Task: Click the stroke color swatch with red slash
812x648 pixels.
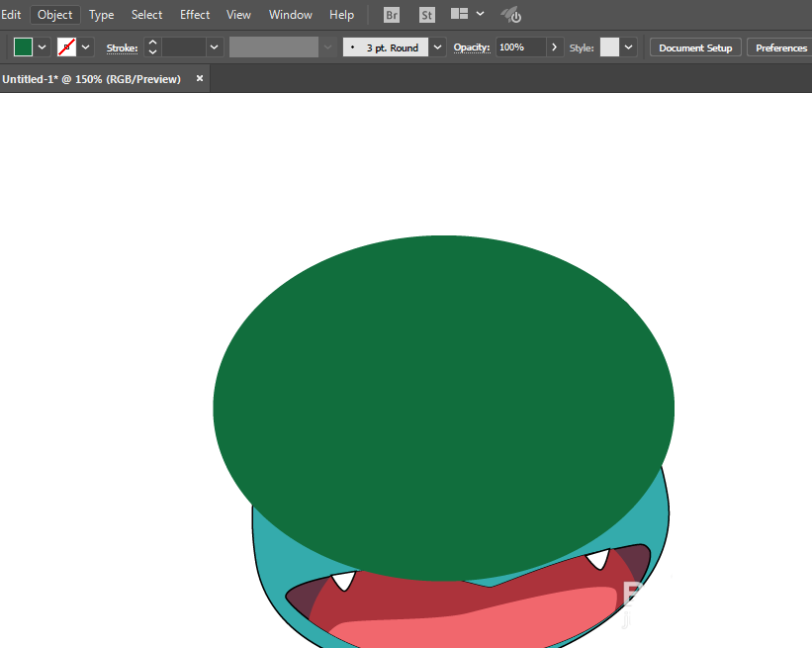Action: pos(67,47)
